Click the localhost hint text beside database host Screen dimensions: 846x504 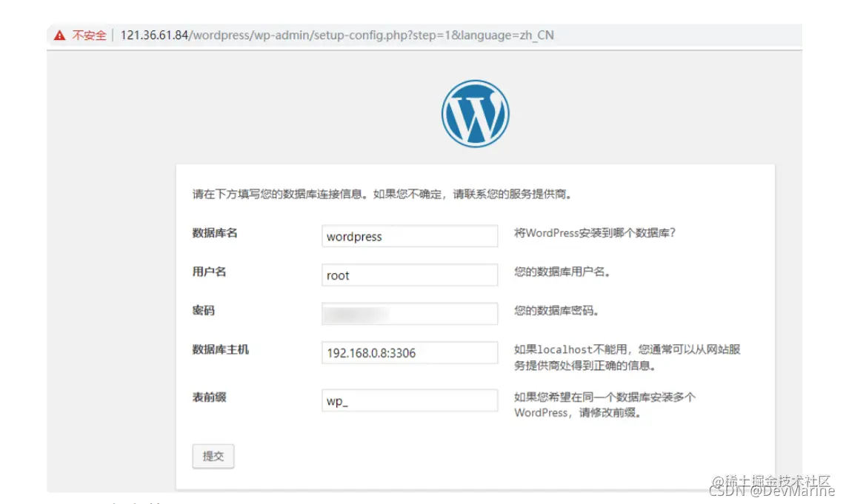(627, 357)
